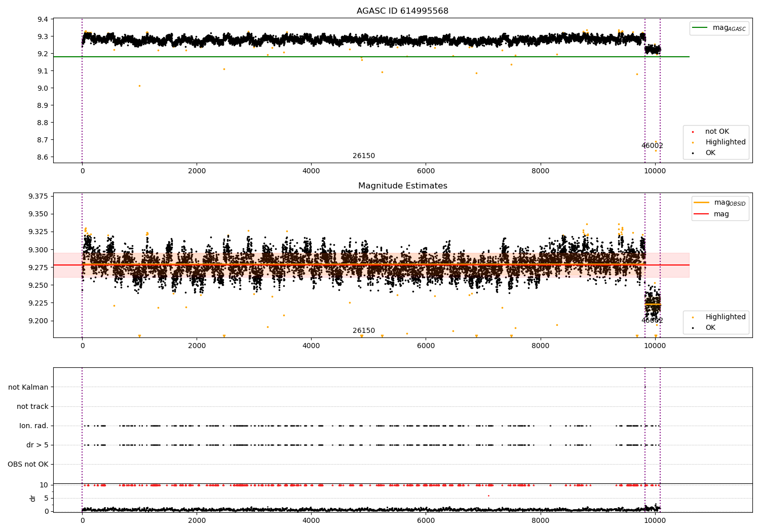760x532 pixels.
Task: Click the red 'not OK' marker in top legend
Action: (693, 132)
